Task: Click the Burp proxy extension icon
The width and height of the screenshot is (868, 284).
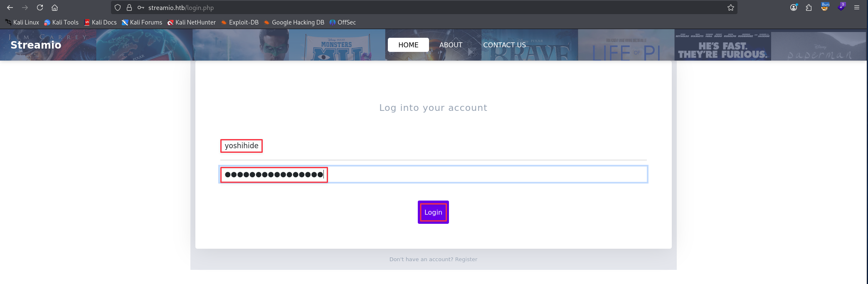Action: [x=825, y=7]
